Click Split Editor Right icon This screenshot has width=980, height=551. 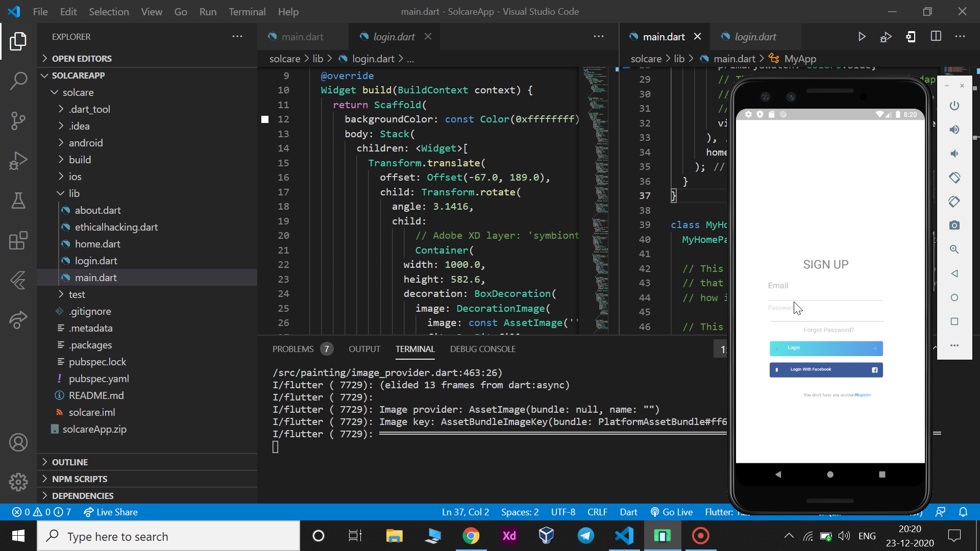936,37
